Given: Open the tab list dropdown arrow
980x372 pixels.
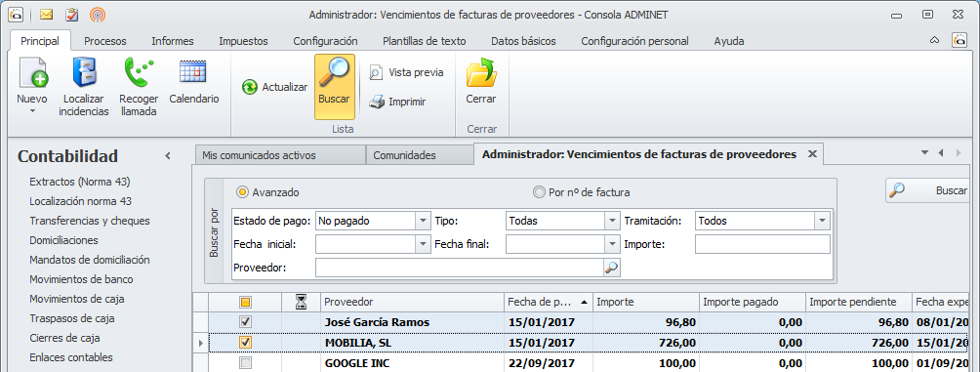Looking at the screenshot, I should pyautogui.click(x=925, y=153).
